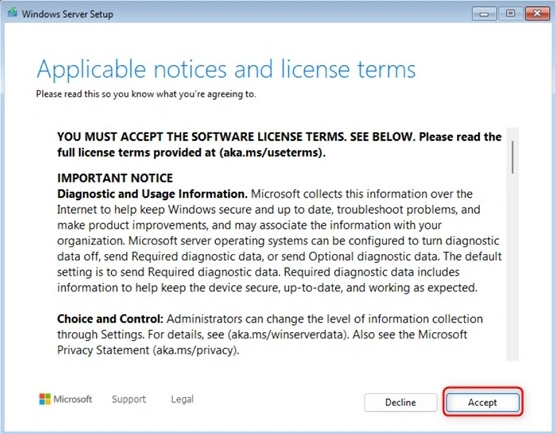Open the Legal link

182,399
